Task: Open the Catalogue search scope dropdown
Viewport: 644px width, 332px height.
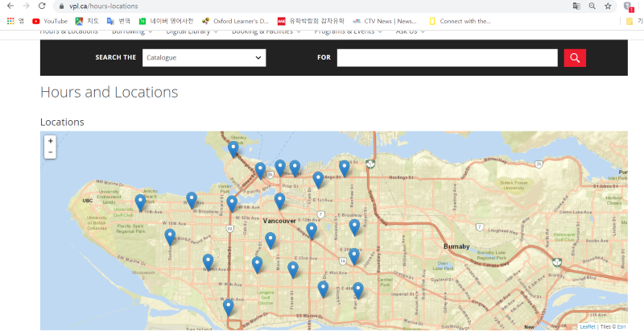Action: point(204,58)
